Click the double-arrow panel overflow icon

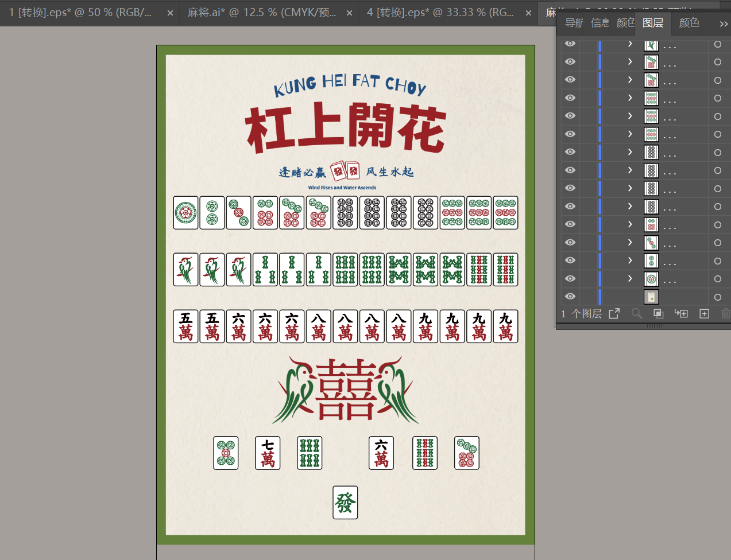click(x=723, y=24)
